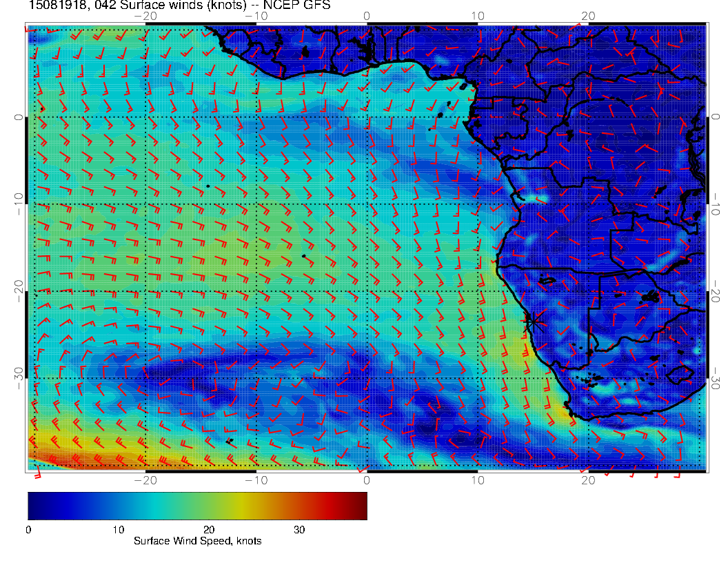Click the grid intersection at 10E longitude, 20S latitude

pos(477,291)
